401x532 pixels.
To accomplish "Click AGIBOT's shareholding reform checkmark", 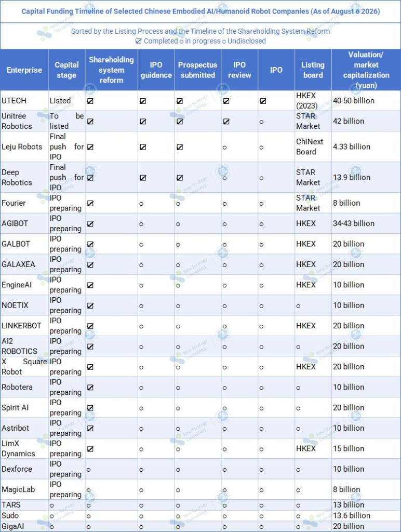I will point(90,224).
